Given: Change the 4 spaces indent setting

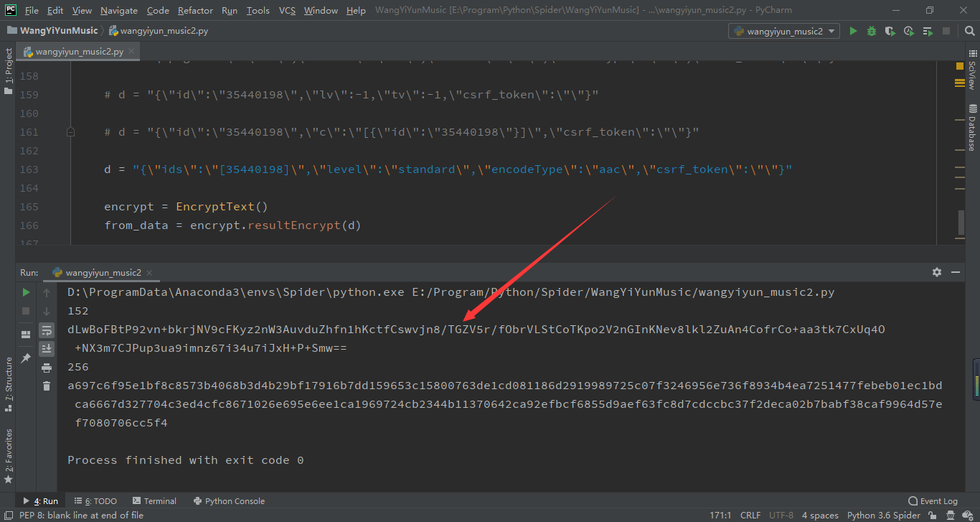Looking at the screenshot, I should (x=820, y=515).
